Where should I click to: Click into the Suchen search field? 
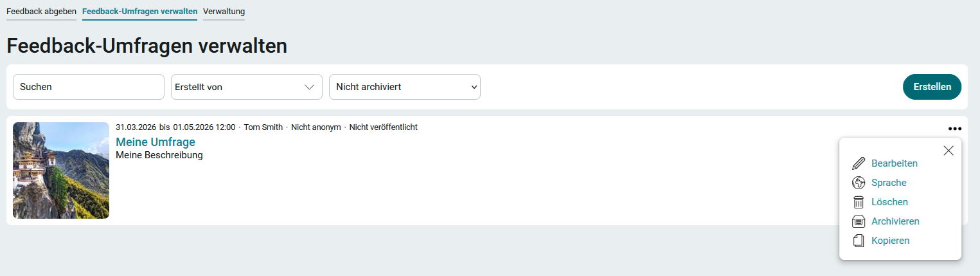click(89, 87)
